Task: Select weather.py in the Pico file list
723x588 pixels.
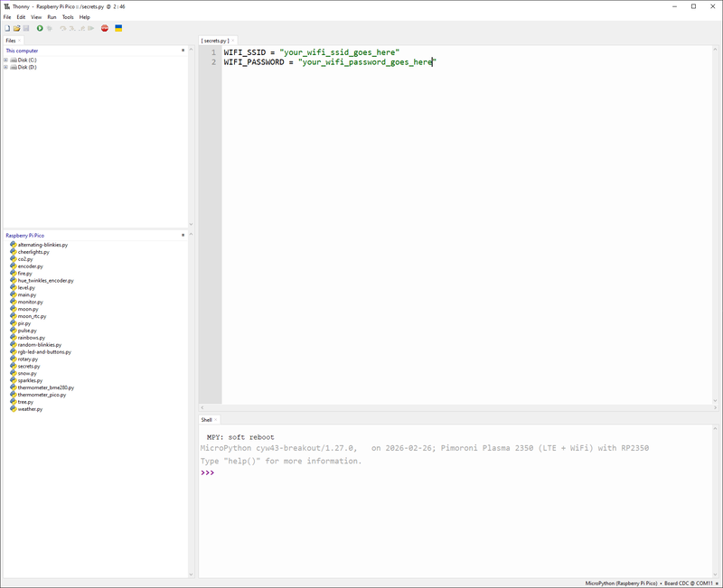Action: click(x=29, y=408)
